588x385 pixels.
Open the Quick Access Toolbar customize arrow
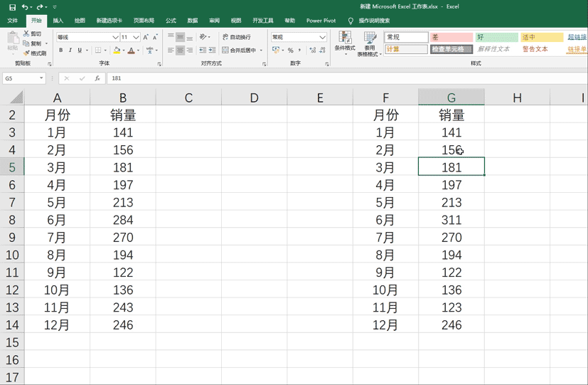tap(55, 7)
